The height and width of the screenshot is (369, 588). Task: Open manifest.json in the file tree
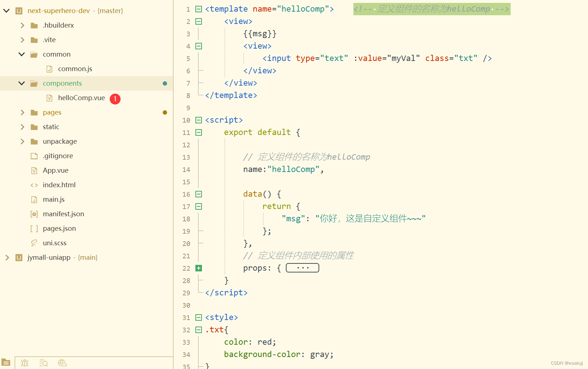[64, 214]
